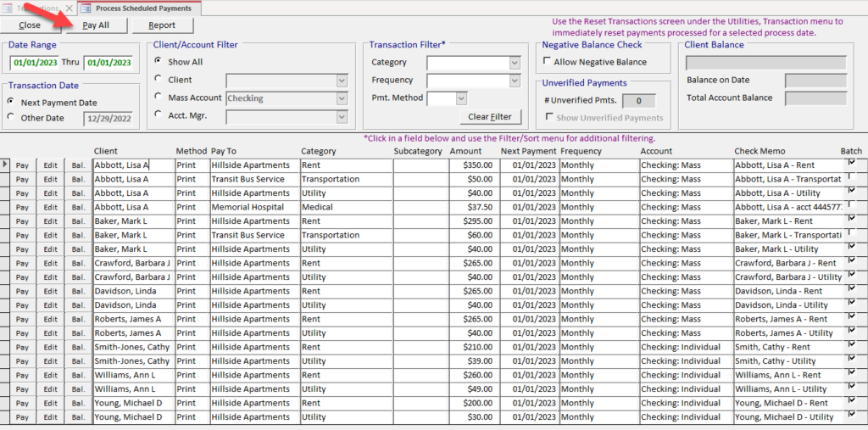The image size is (868, 430).
Task: Open the Client filter dropdown
Action: (342, 81)
